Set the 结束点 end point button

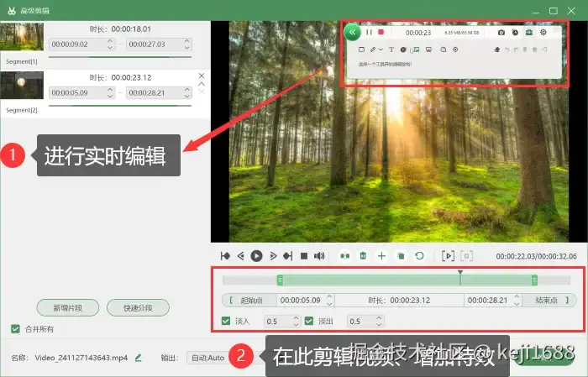pos(549,301)
